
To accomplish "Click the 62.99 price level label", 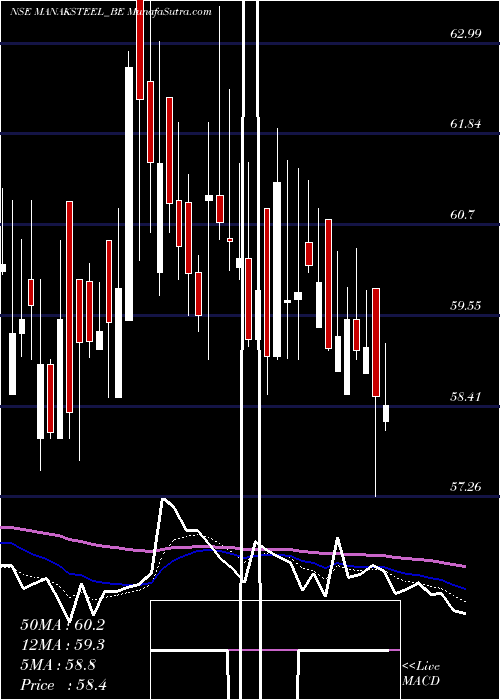I will click(466, 34).
